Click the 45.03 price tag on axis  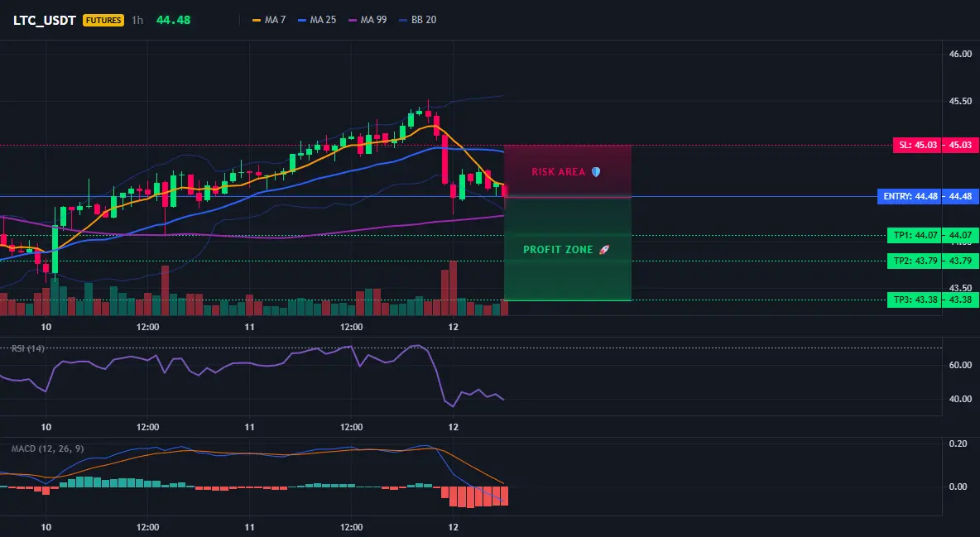click(x=961, y=145)
